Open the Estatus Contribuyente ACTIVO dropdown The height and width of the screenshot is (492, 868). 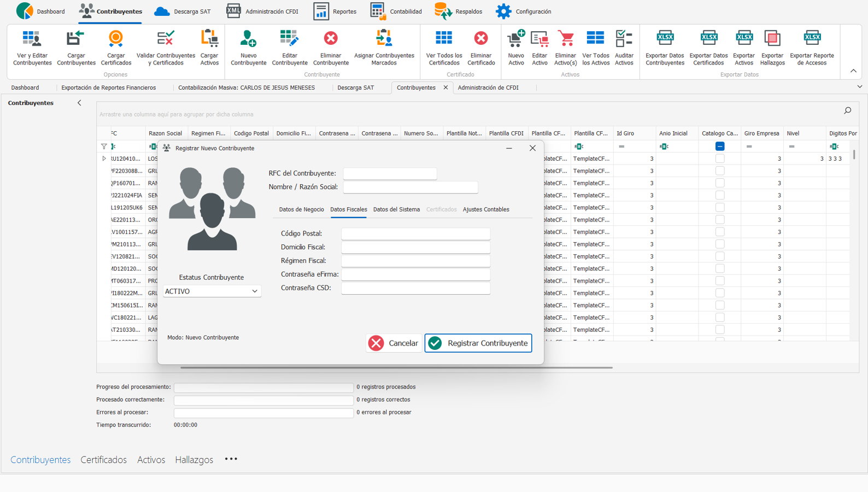[x=212, y=291]
